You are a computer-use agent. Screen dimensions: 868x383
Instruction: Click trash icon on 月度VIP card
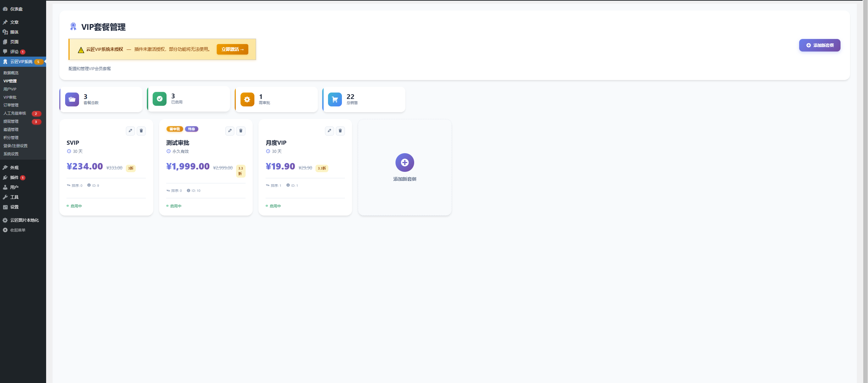coord(340,131)
